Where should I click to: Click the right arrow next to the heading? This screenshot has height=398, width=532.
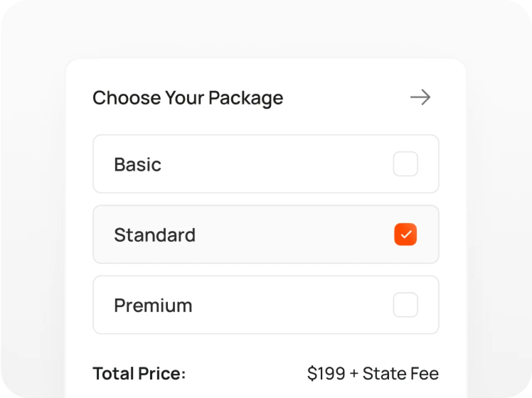(420, 98)
